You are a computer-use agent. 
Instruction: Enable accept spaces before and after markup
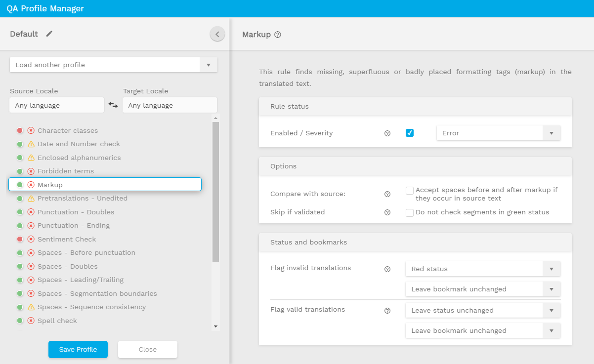[x=410, y=191]
